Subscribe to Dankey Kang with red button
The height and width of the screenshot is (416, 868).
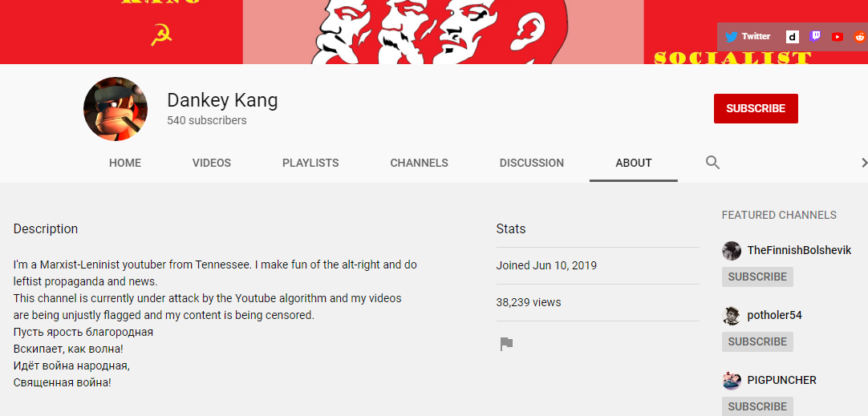click(756, 108)
